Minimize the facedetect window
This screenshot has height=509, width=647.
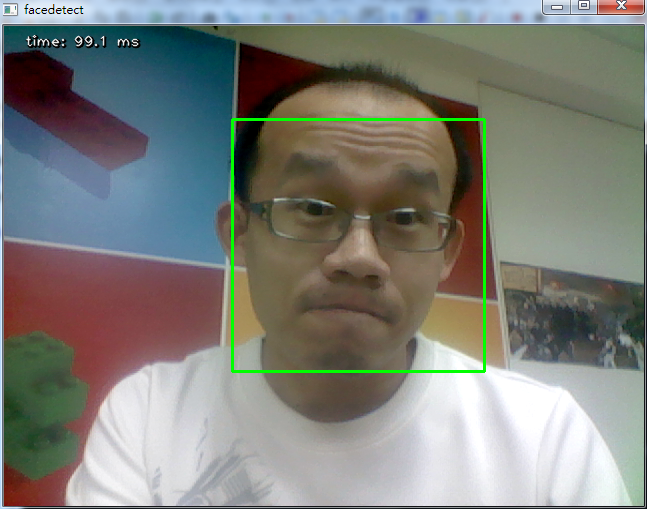coord(557,7)
